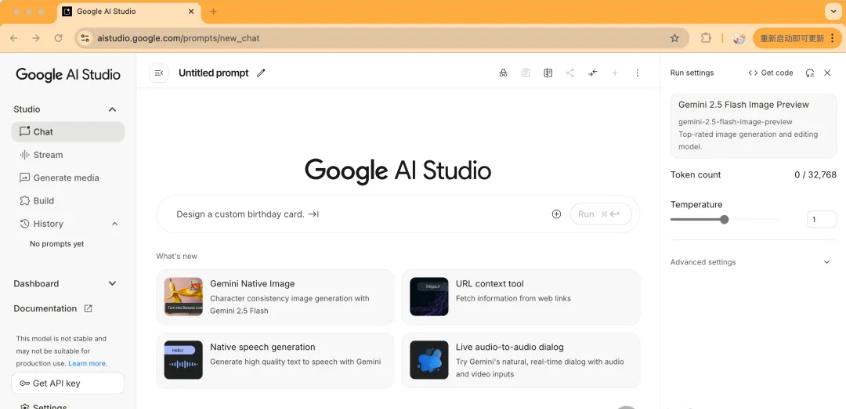
Task: Adjust the Temperature slider handle
Action: tap(724, 219)
